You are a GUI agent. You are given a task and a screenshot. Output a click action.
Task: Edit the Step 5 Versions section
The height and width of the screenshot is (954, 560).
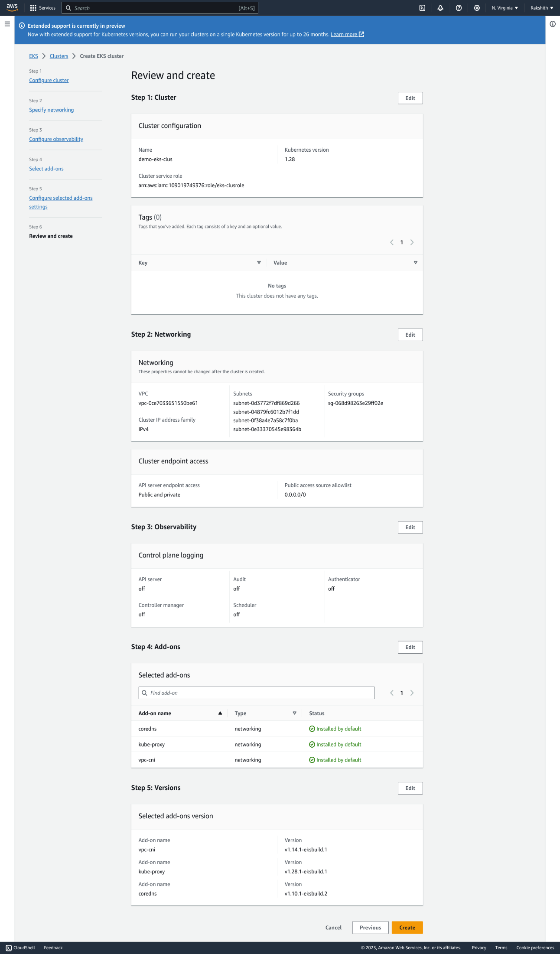click(x=410, y=788)
